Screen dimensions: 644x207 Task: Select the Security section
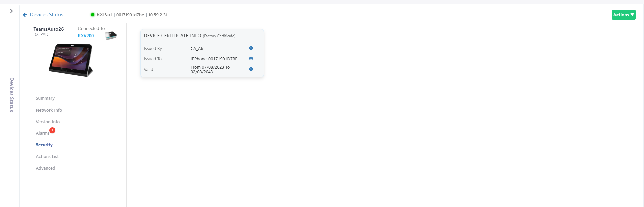(x=44, y=145)
